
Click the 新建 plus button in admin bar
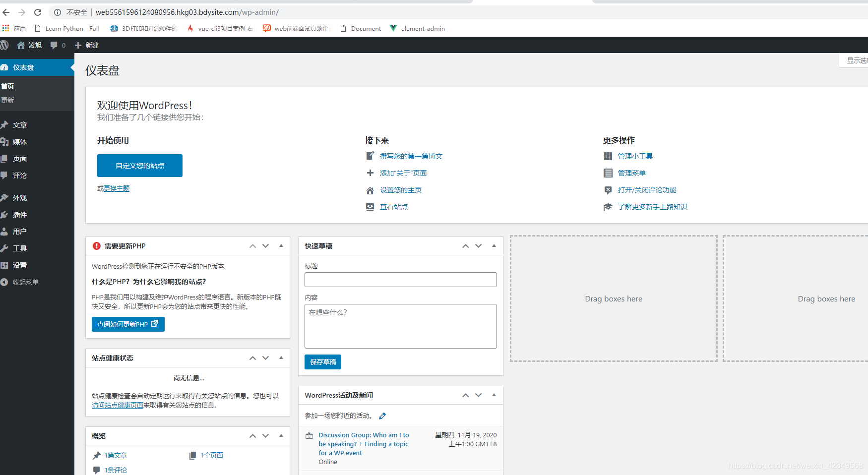(87, 45)
